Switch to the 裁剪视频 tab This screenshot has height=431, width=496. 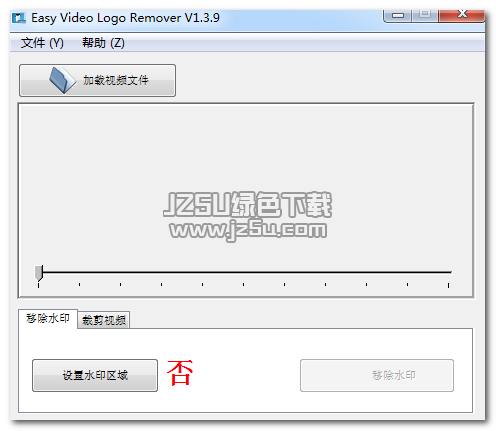[x=104, y=320]
